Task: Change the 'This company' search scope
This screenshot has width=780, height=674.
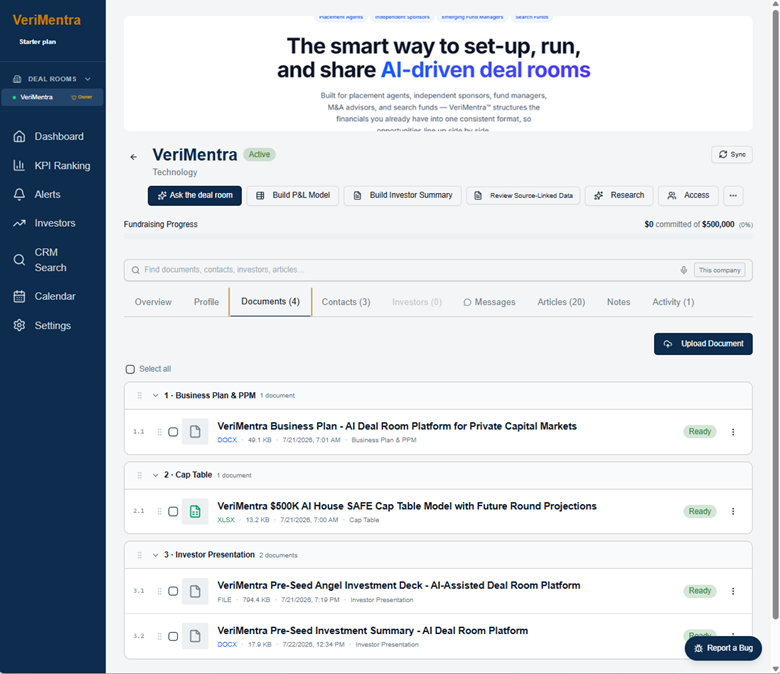Action: pyautogui.click(x=719, y=270)
